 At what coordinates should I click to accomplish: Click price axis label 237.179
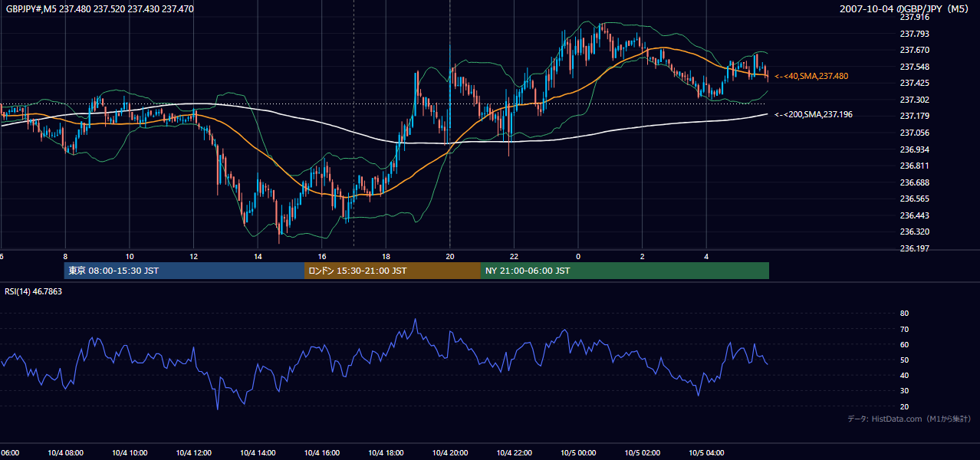914,116
